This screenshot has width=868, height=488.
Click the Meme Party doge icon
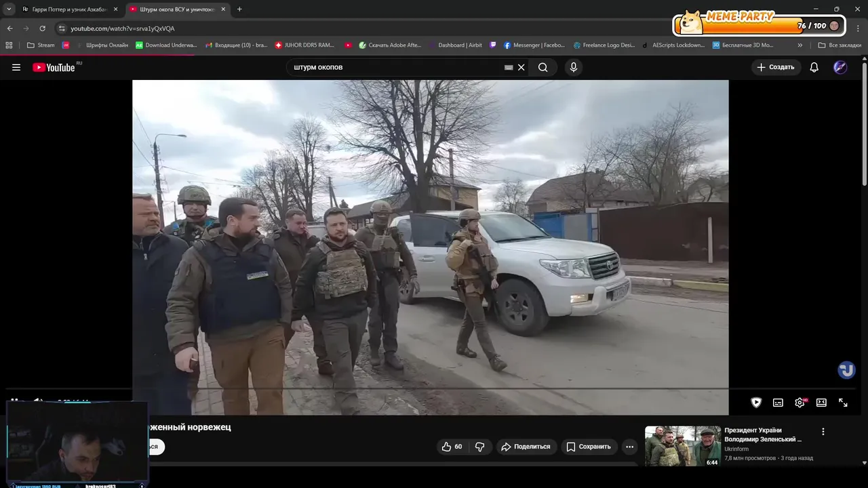(x=690, y=22)
